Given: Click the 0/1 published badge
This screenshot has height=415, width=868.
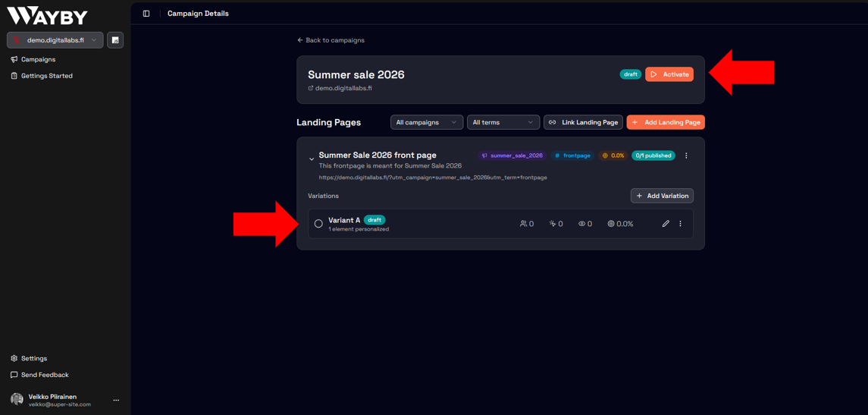Looking at the screenshot, I should 653,156.
